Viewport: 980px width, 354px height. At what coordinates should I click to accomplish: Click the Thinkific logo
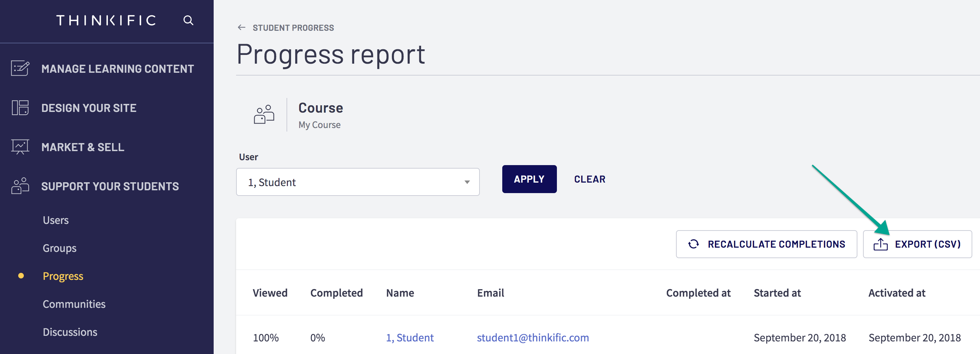(x=106, y=20)
